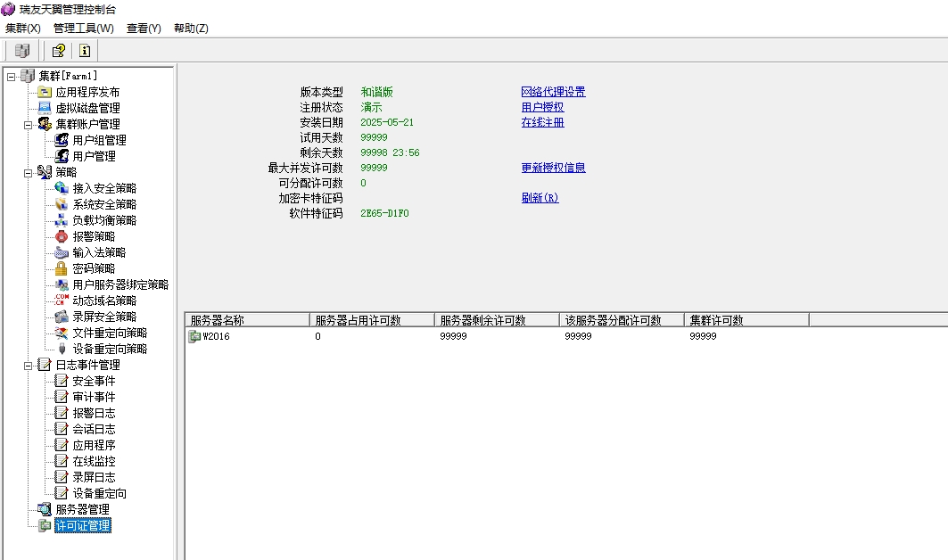Sort by 集群许可数 column header
This screenshot has width=948, height=560.
[746, 320]
